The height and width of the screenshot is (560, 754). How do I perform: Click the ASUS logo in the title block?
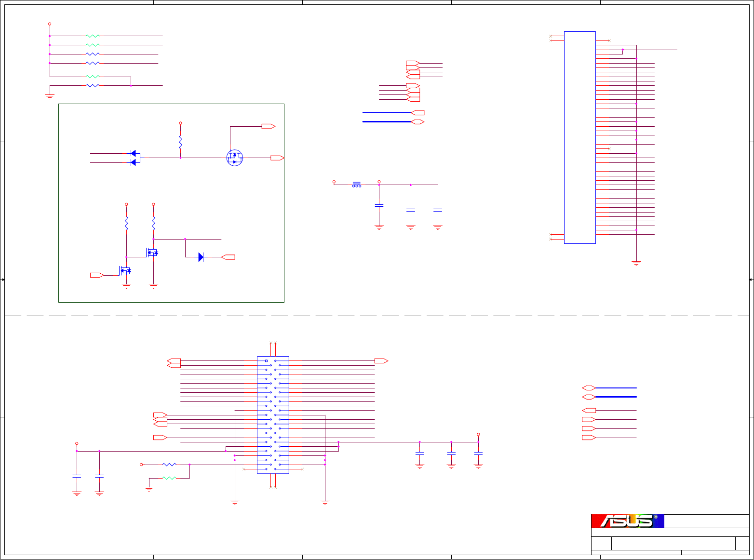coord(628,521)
